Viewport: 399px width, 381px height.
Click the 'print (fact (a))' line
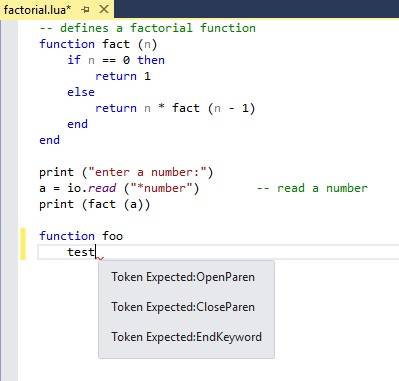(95, 204)
